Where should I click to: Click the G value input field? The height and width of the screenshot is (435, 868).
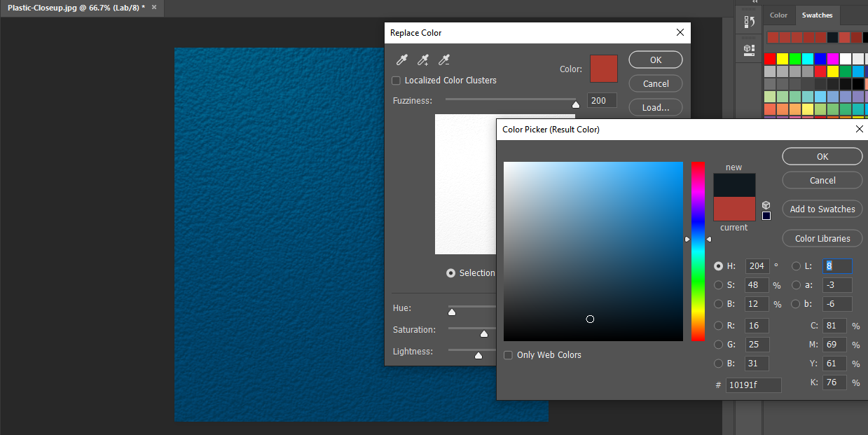pos(757,345)
